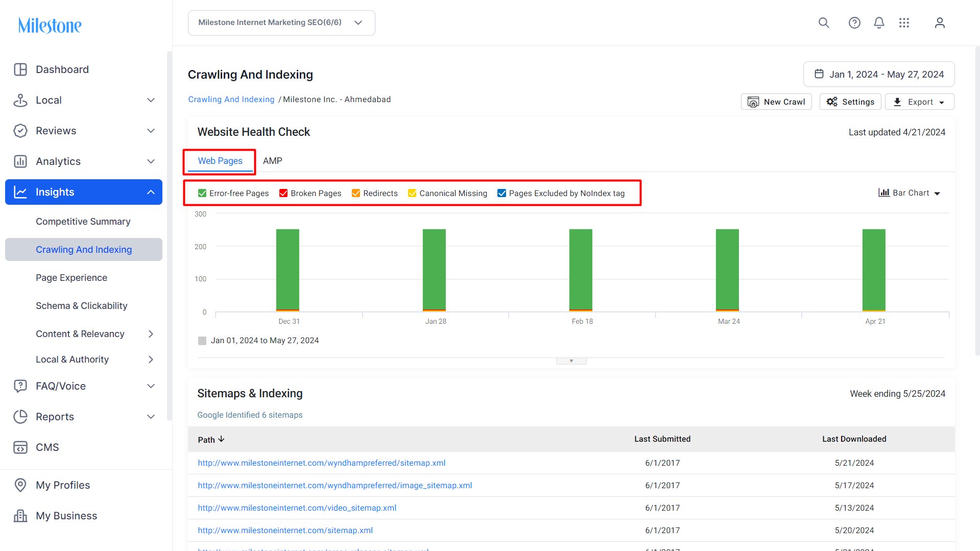
Task: Click the Mar 24 green bar
Action: [727, 270]
